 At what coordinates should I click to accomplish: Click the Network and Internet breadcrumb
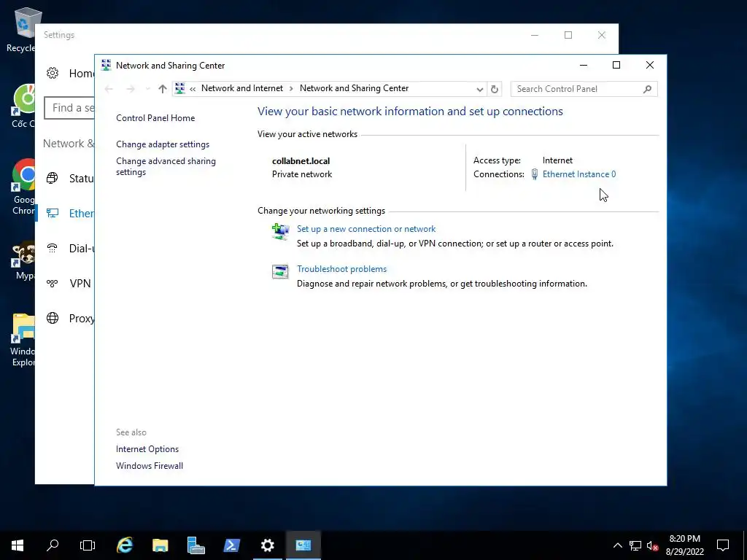(242, 88)
